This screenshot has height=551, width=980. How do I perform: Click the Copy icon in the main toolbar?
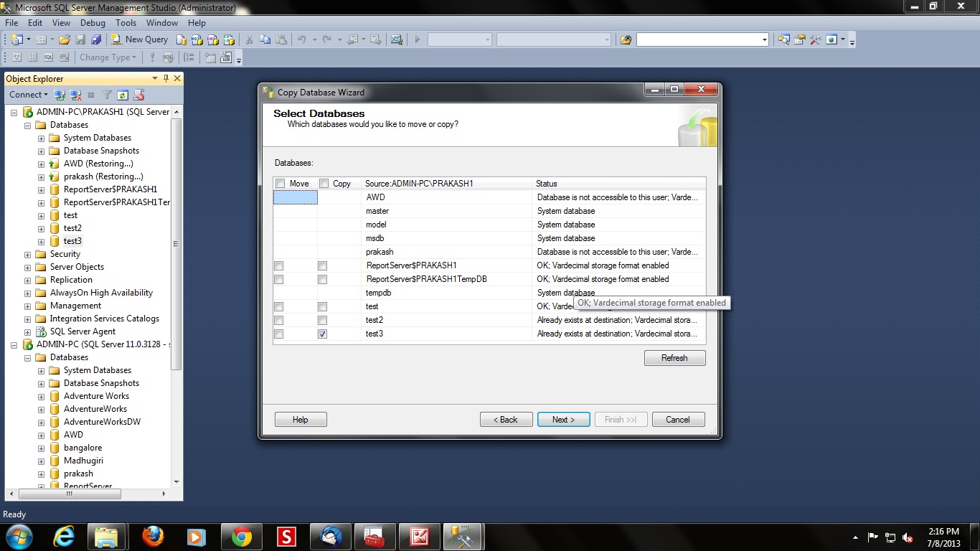pos(265,39)
